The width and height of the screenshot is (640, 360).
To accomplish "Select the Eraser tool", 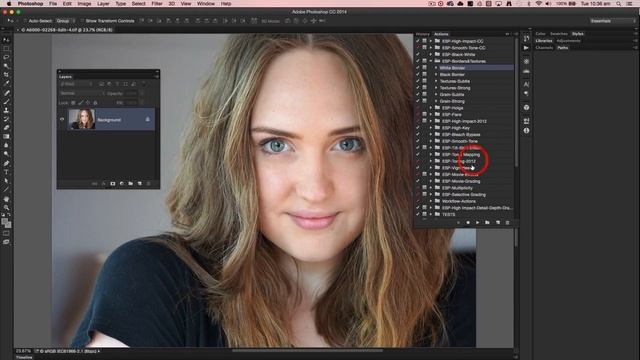I will coord(6,128).
